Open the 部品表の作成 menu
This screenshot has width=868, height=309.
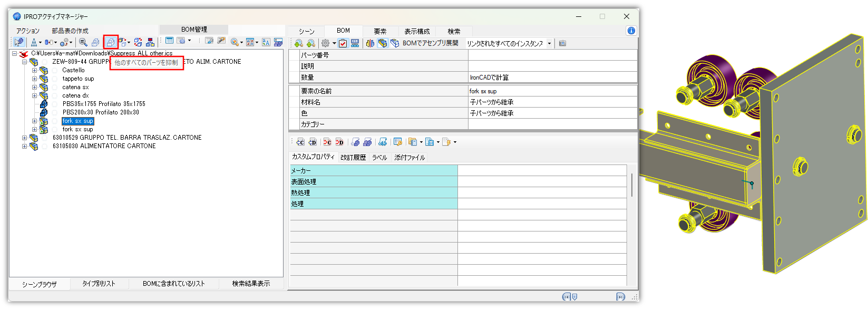coord(70,31)
